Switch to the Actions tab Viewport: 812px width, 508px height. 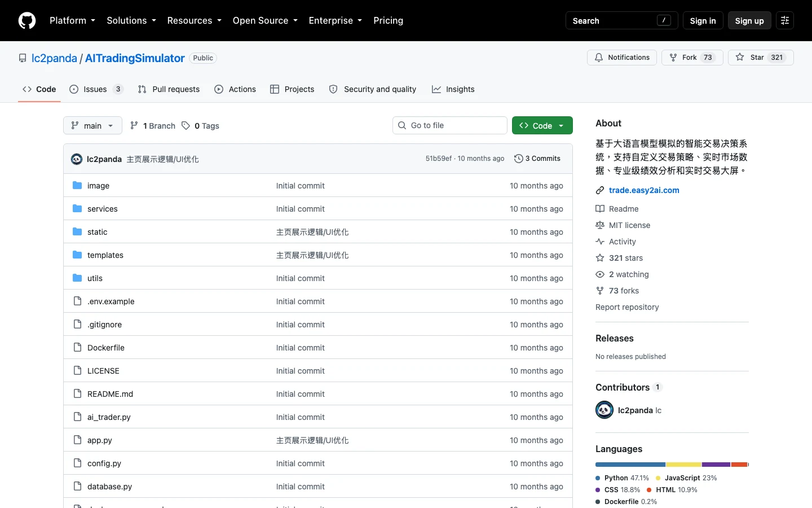point(235,89)
